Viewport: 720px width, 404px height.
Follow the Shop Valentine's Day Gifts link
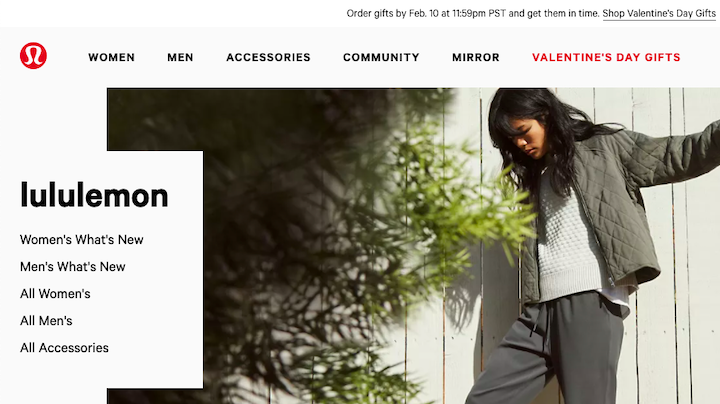click(659, 14)
